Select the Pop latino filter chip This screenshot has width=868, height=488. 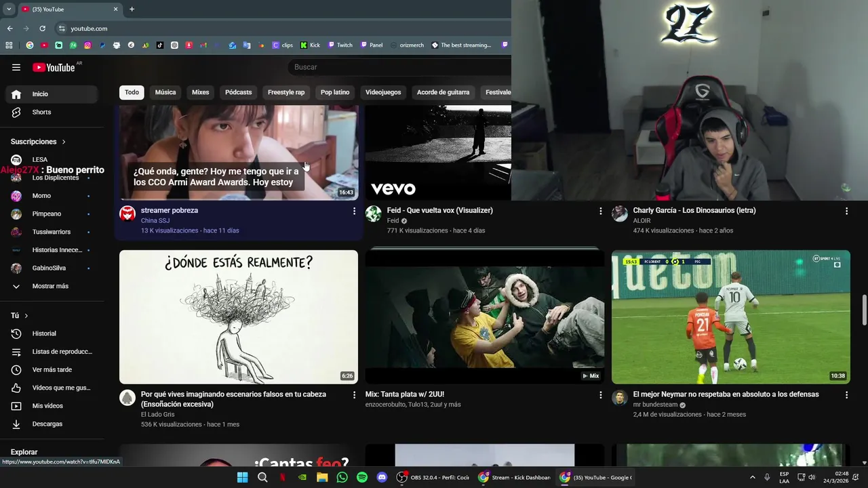click(335, 92)
